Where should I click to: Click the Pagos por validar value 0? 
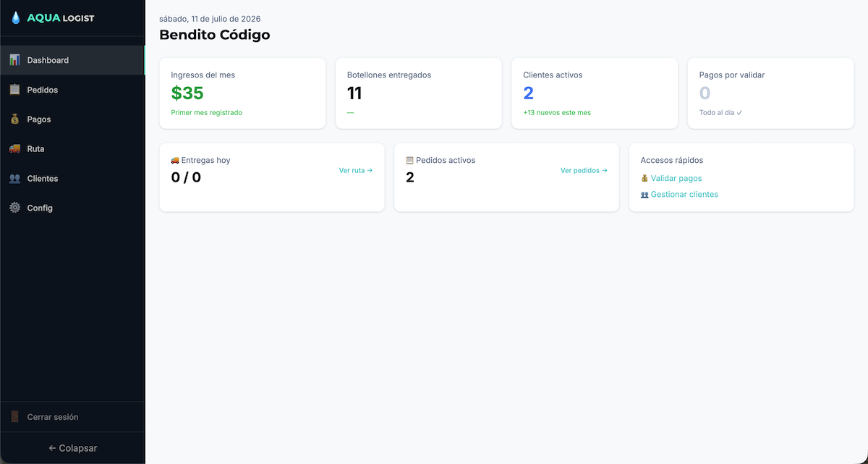[705, 93]
